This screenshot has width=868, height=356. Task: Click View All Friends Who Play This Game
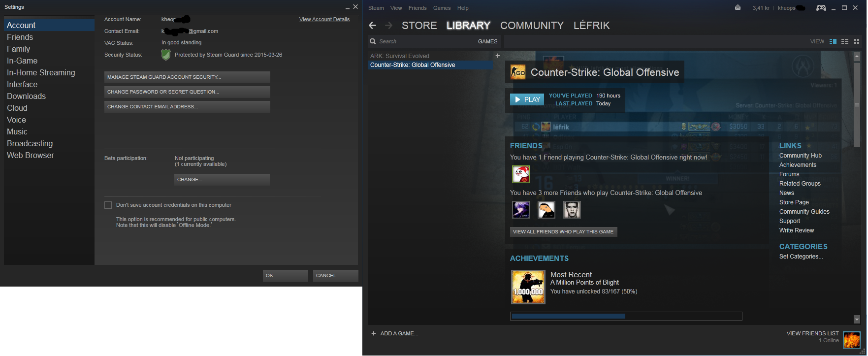click(563, 232)
